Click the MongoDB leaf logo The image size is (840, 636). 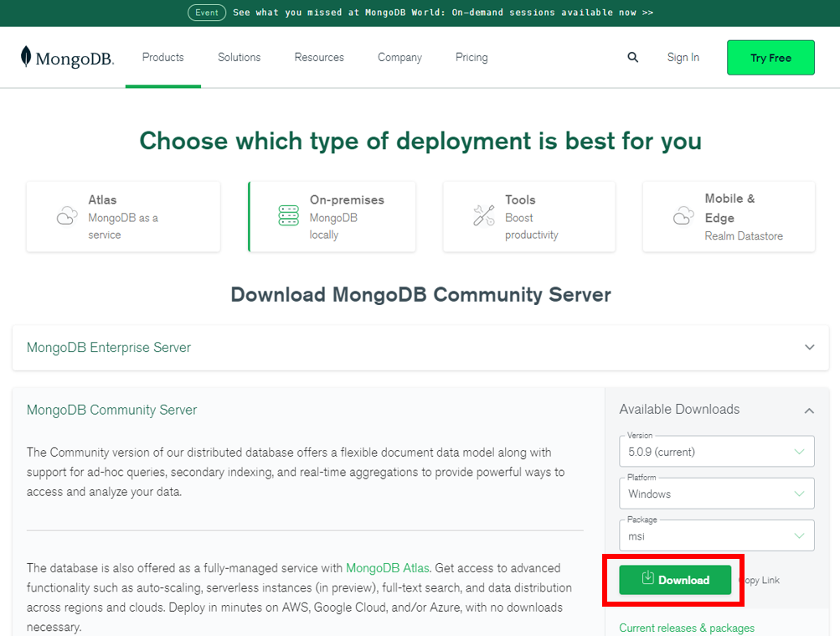[x=26, y=56]
